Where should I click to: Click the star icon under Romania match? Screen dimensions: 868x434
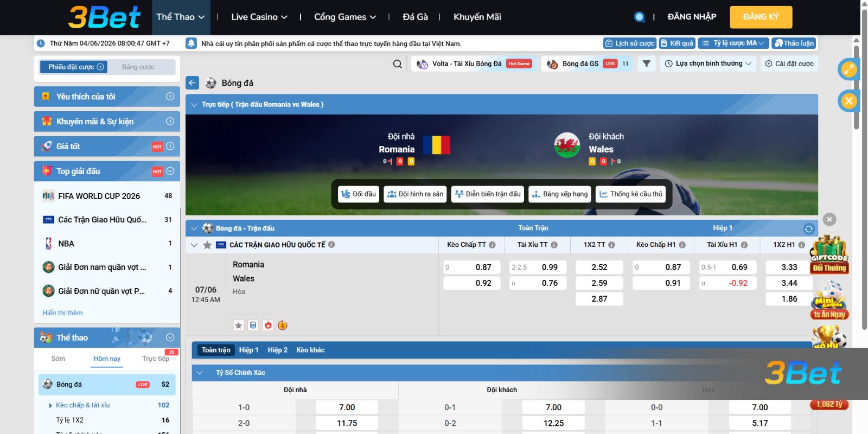pyautogui.click(x=239, y=325)
